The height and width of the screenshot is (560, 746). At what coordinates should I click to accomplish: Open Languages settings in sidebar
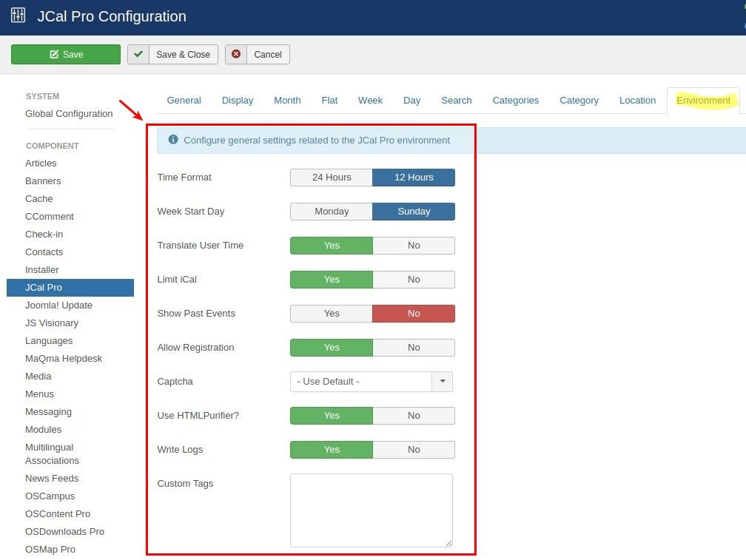tap(49, 341)
